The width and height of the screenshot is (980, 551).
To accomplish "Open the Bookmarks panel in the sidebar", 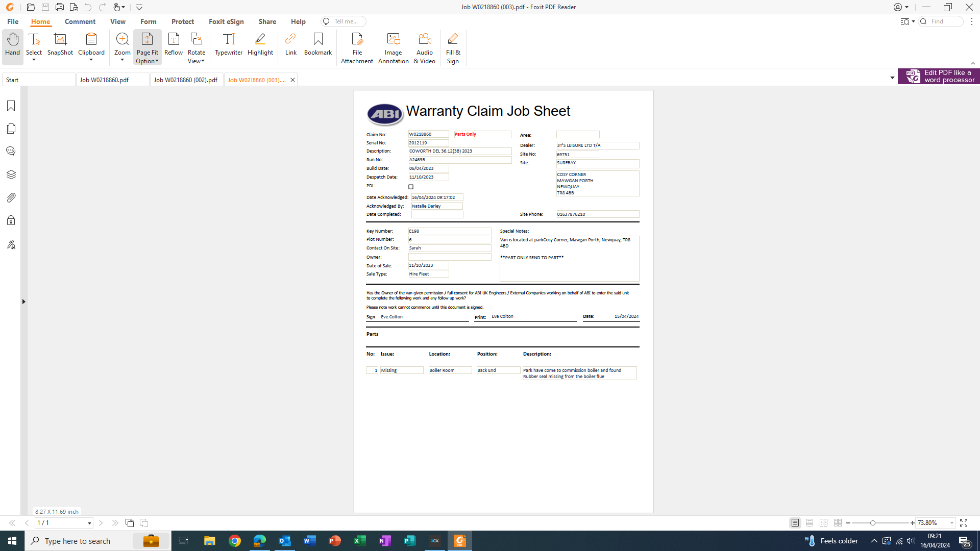I will [x=11, y=106].
